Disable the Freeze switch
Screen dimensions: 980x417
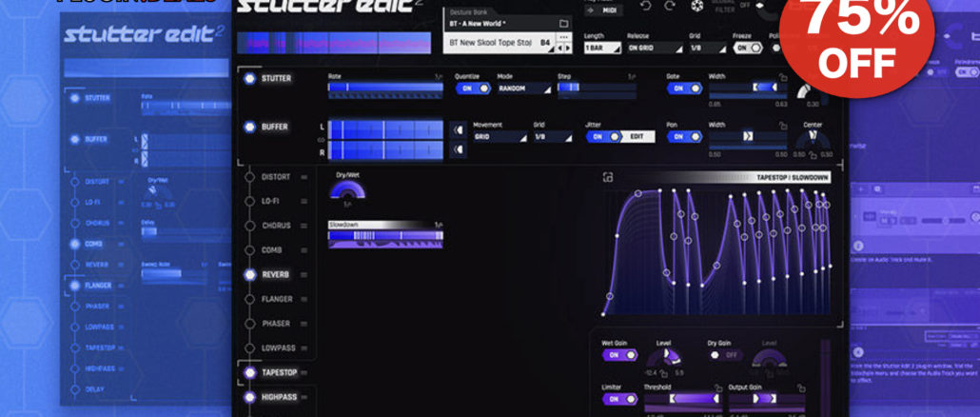click(748, 48)
